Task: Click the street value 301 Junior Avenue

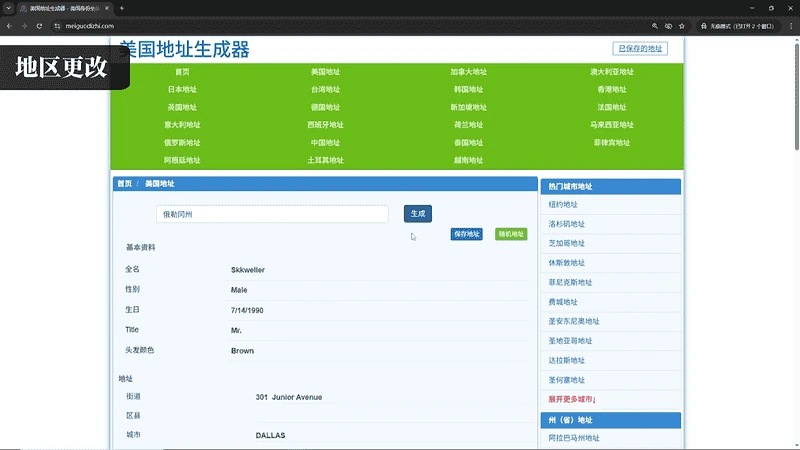Action: point(289,397)
